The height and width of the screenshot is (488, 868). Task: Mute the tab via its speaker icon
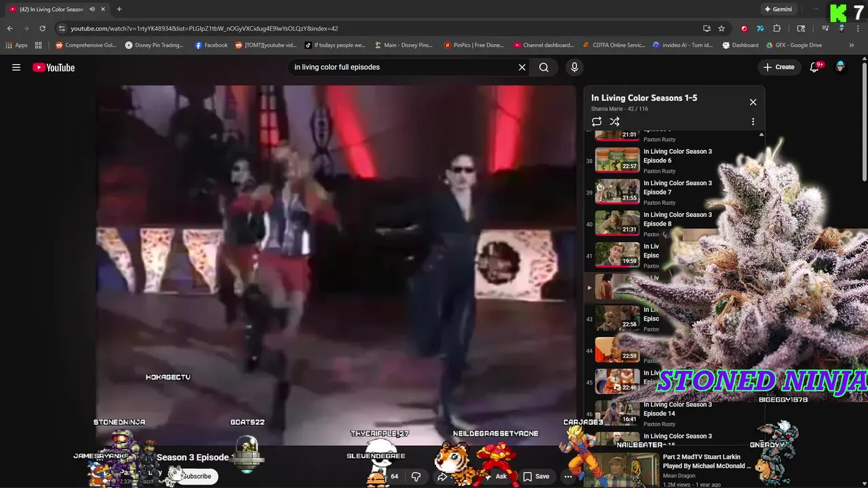pos(92,9)
